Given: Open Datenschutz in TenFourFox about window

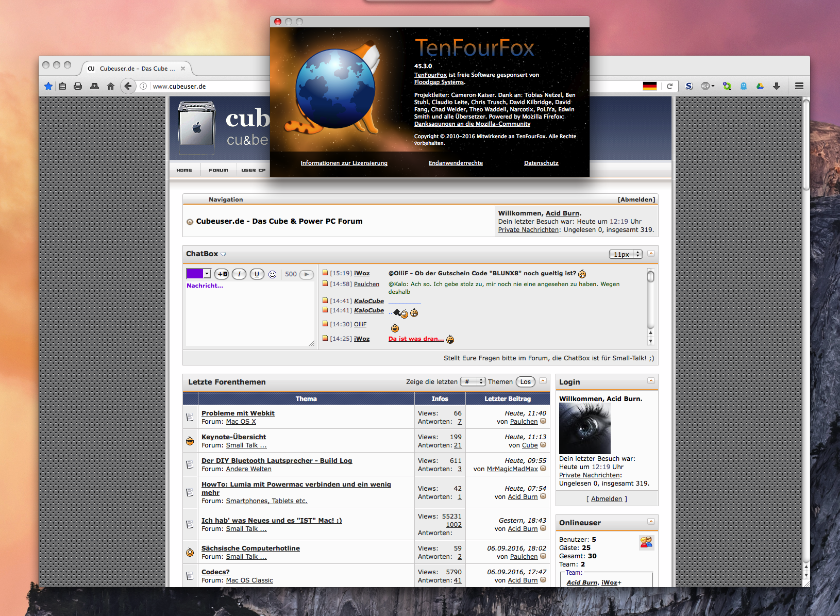Looking at the screenshot, I should 541,163.
